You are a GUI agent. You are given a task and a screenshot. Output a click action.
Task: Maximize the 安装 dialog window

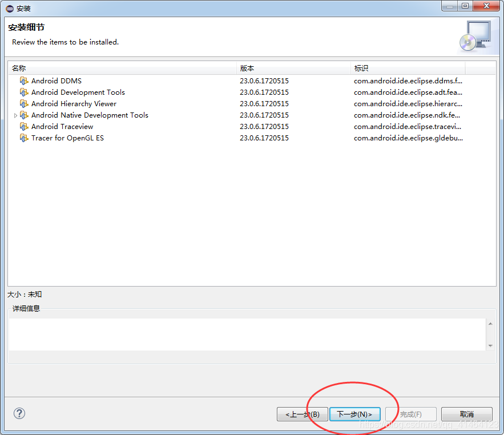click(465, 6)
